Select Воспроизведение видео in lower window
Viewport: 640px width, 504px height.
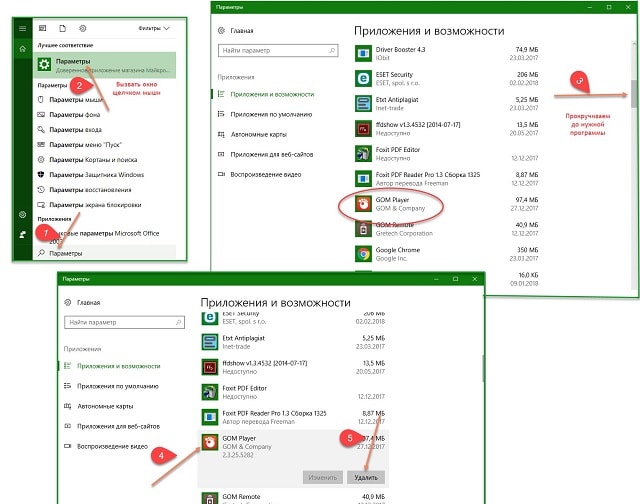106,446
